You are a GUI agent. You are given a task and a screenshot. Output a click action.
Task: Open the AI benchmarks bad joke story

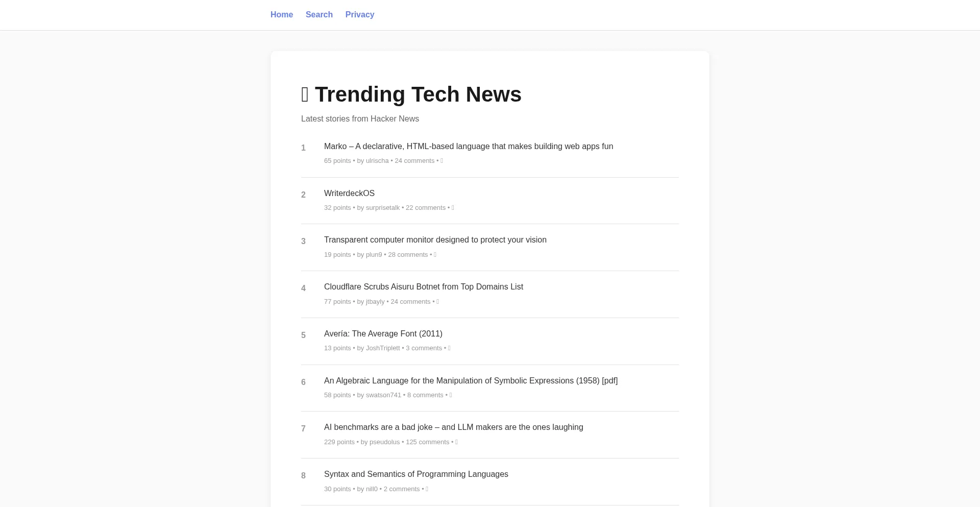(x=453, y=427)
